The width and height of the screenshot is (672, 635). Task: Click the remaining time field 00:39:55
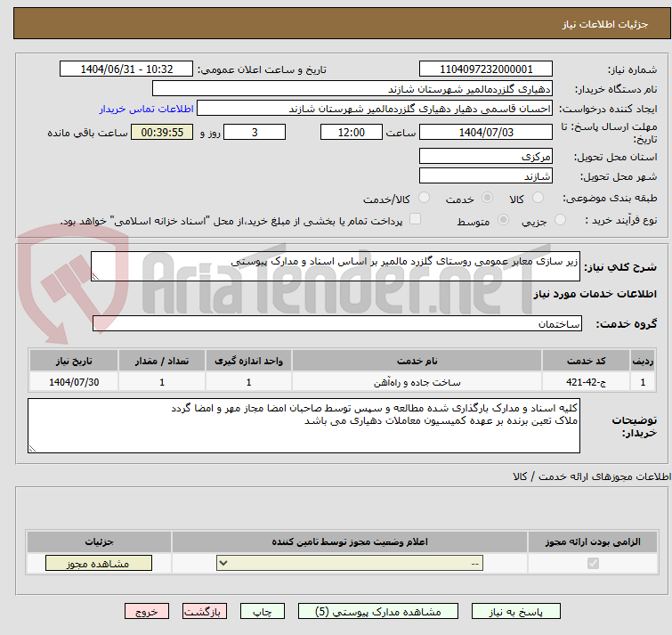coord(162,132)
